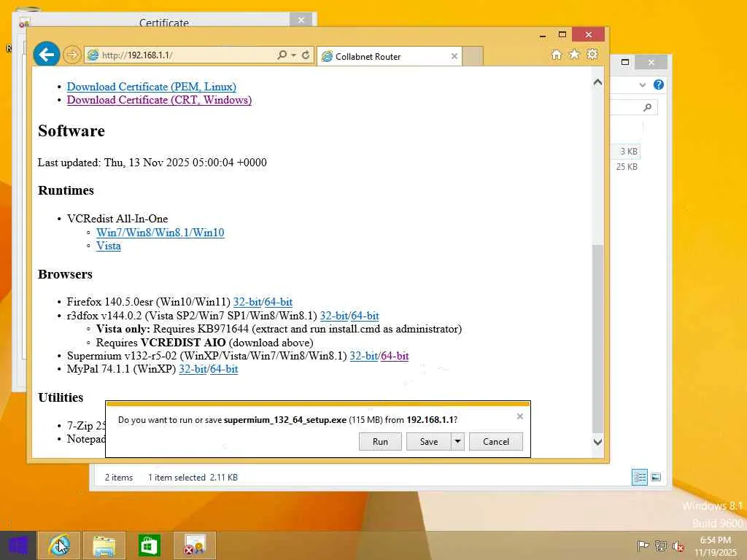Click the search magnifier in address bar
The height and width of the screenshot is (560, 747).
click(282, 55)
